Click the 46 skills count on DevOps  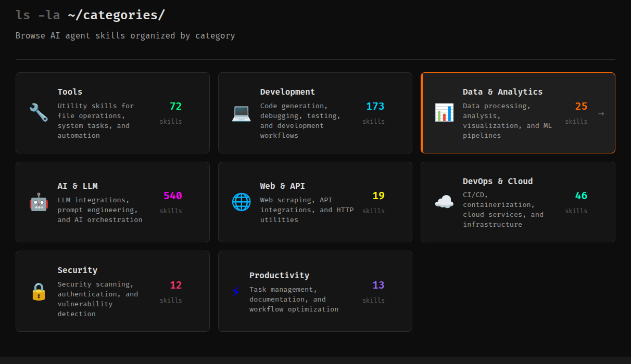(581, 196)
